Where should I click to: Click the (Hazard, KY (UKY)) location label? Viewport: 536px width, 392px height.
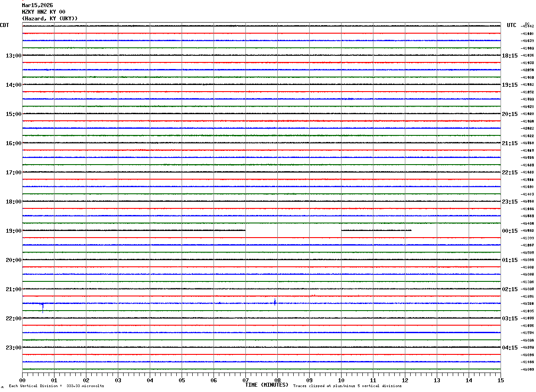pos(50,19)
